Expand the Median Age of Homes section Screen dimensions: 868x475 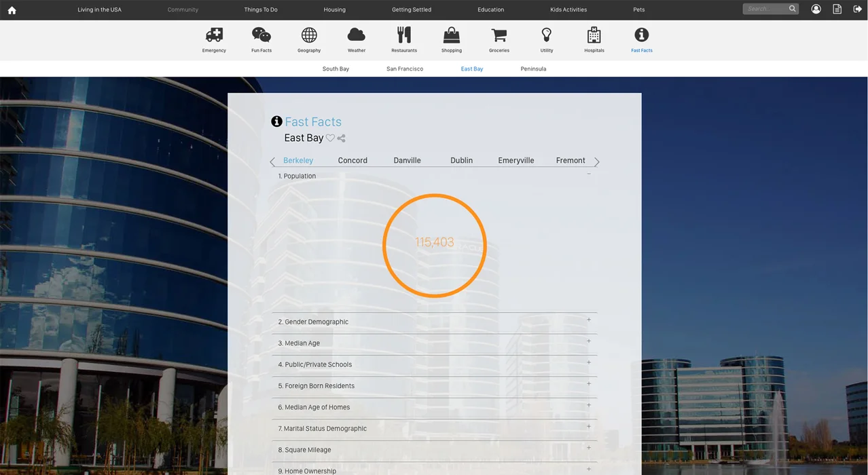(x=589, y=405)
